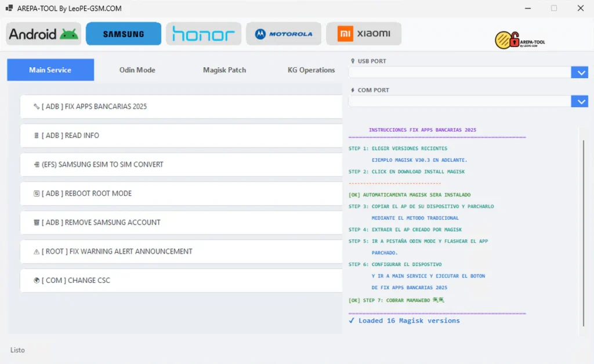The height and width of the screenshot is (364, 594).
Task: Click the COM Change CSC button
Action: (181, 281)
